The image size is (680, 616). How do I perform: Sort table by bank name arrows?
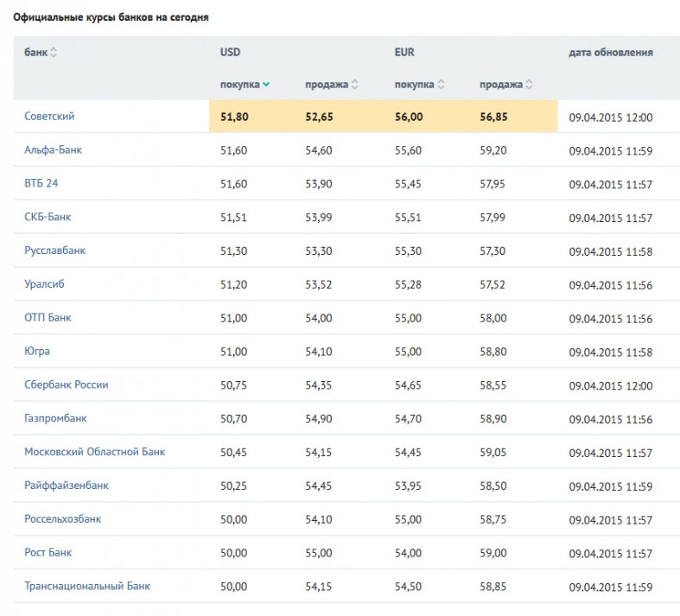click(54, 53)
